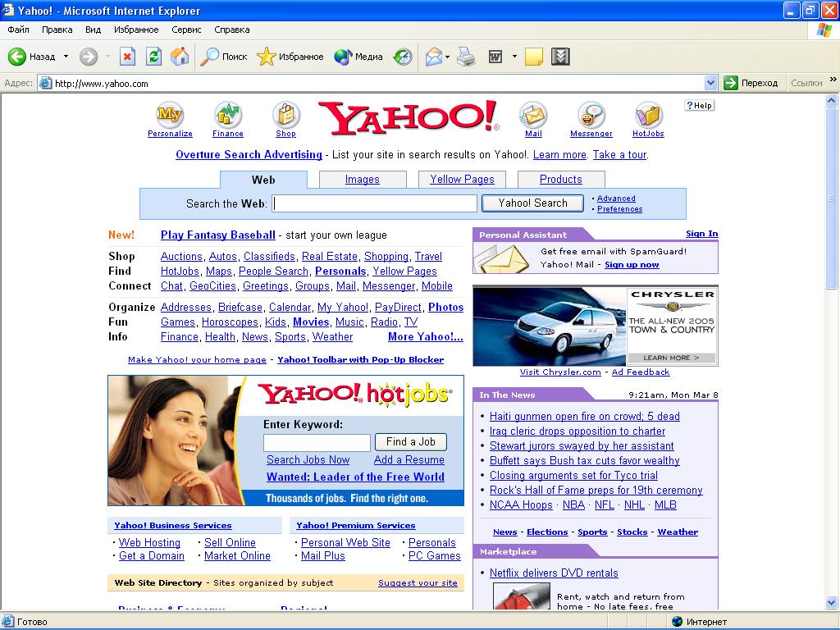840x630 pixels.
Task: Click the Back arrow toolbar icon
Action: 16,57
